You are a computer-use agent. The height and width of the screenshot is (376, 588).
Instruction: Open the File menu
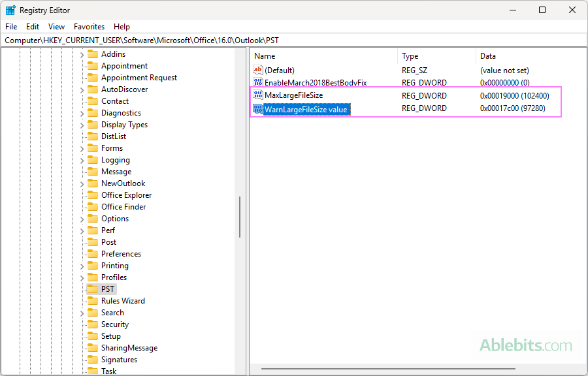[11, 27]
